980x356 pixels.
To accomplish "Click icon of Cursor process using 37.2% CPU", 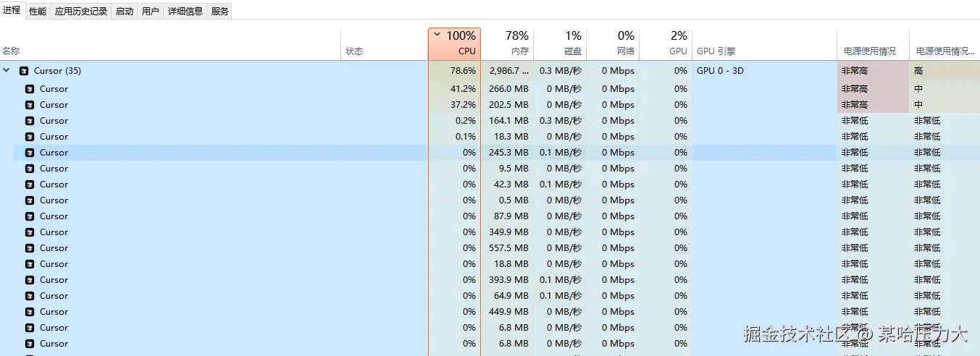I will click(x=30, y=105).
